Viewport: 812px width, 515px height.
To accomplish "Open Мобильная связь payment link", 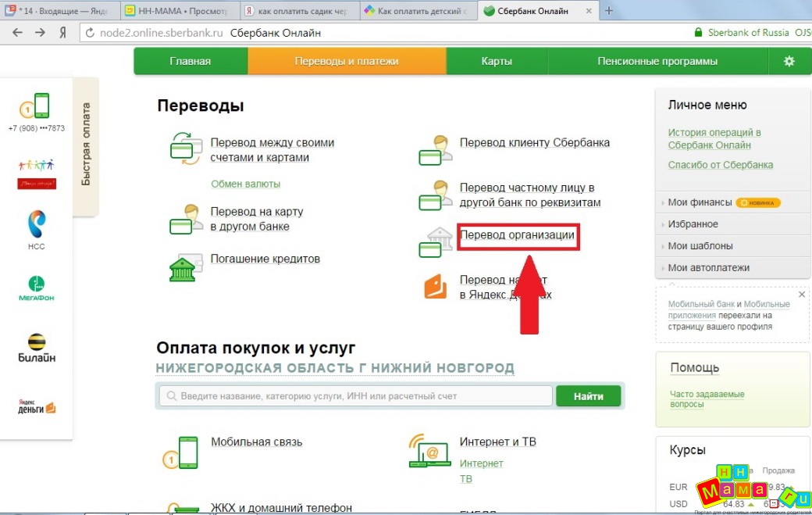I will 256,442.
